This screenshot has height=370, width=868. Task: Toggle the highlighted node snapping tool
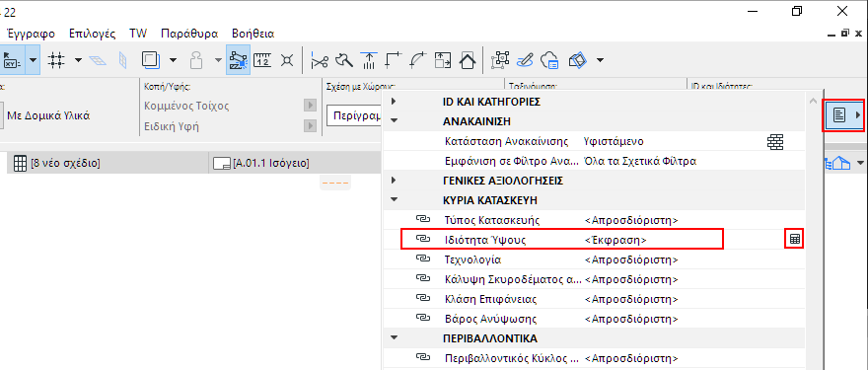(238, 60)
